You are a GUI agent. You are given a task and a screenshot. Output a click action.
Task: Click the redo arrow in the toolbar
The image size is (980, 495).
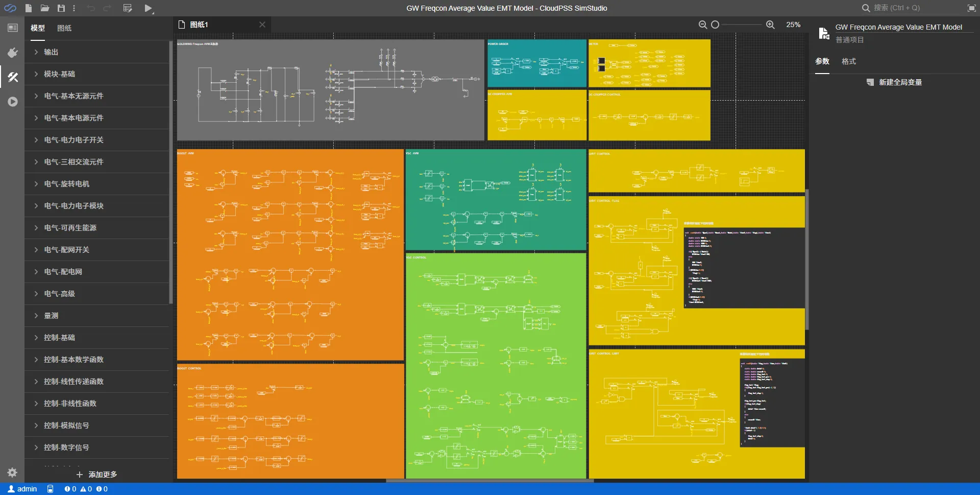click(107, 8)
